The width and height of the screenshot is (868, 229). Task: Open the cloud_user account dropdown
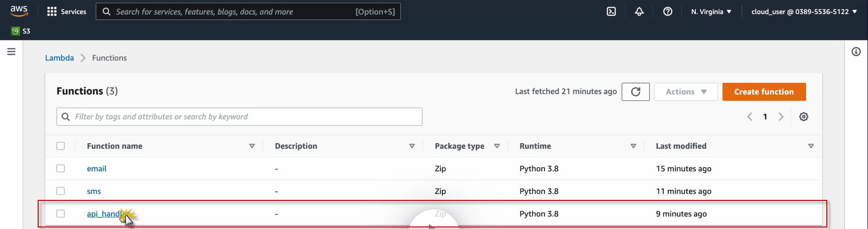click(x=803, y=12)
